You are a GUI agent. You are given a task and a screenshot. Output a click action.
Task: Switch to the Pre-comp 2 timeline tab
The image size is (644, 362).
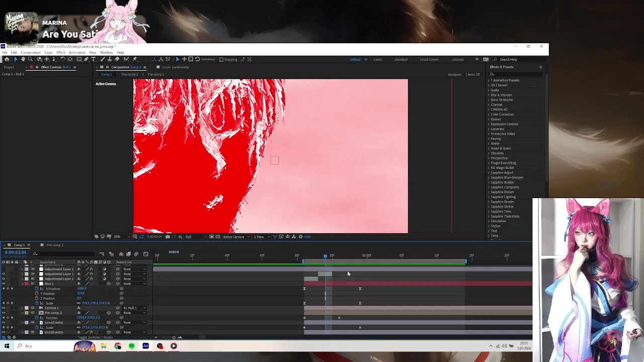(x=54, y=245)
